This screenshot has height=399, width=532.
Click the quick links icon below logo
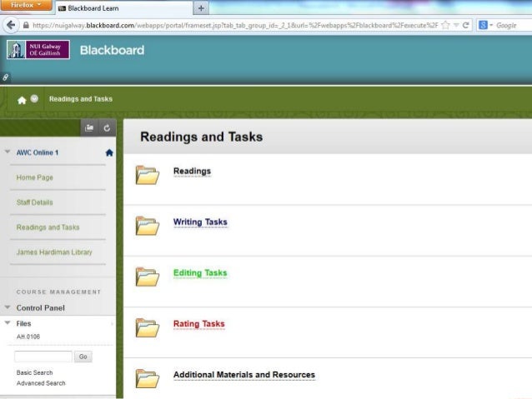click(6, 77)
